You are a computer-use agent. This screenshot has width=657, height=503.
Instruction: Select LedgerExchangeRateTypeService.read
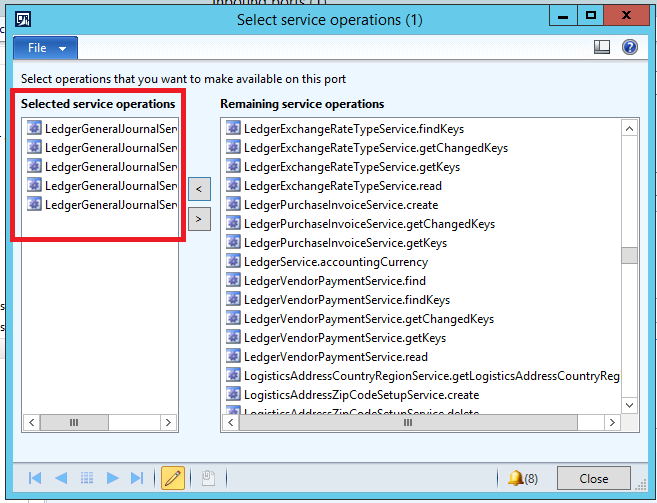click(343, 186)
